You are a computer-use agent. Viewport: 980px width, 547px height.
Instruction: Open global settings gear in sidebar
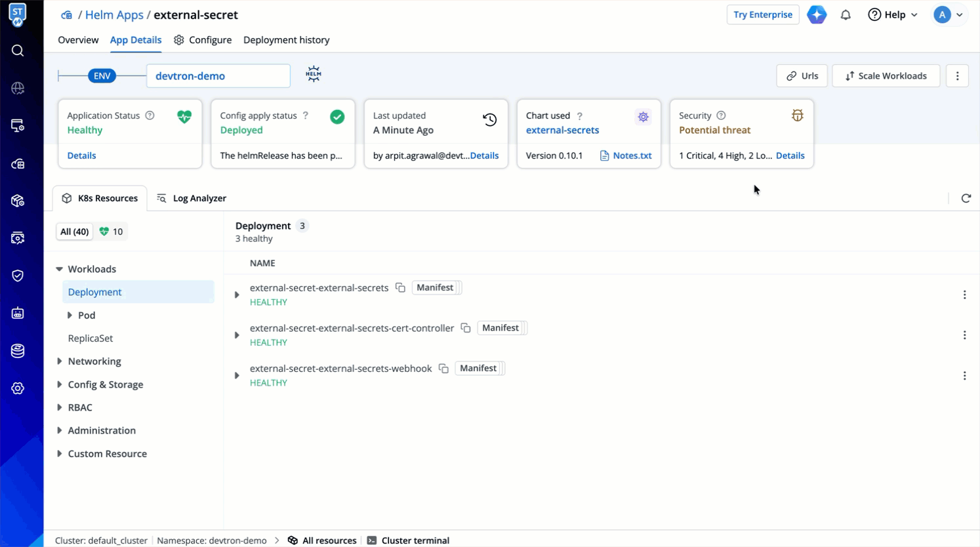click(18, 388)
